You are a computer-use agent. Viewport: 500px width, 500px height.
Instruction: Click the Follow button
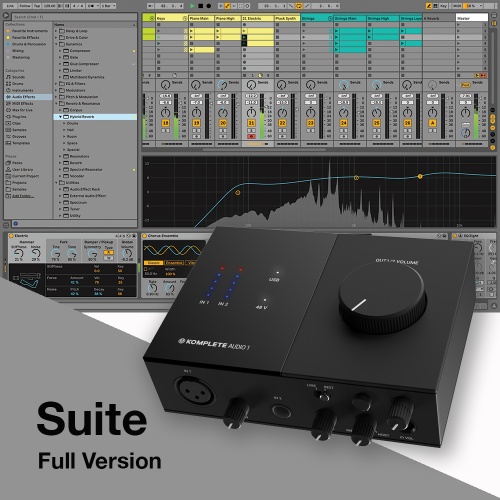coord(25,6)
